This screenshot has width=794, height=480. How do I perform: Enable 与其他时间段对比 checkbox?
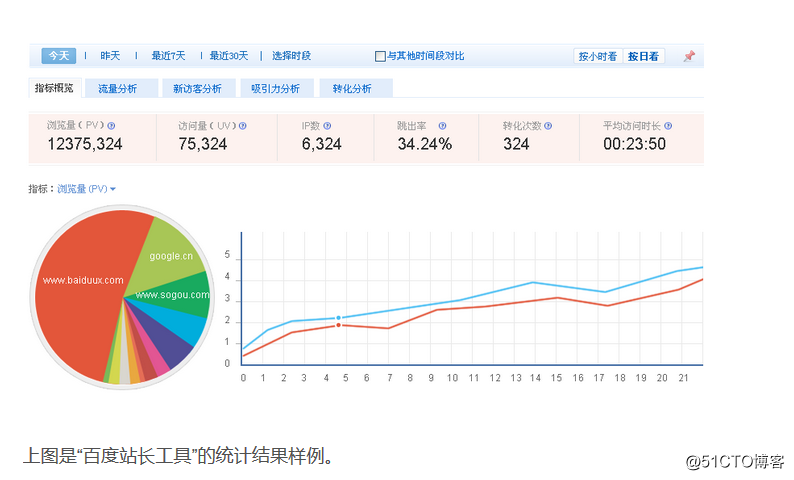coord(380,56)
